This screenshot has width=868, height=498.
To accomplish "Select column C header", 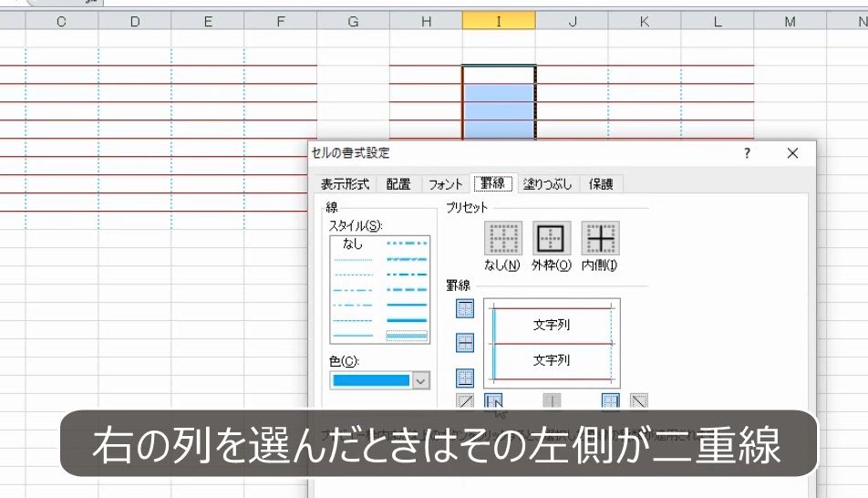I will coord(61,22).
